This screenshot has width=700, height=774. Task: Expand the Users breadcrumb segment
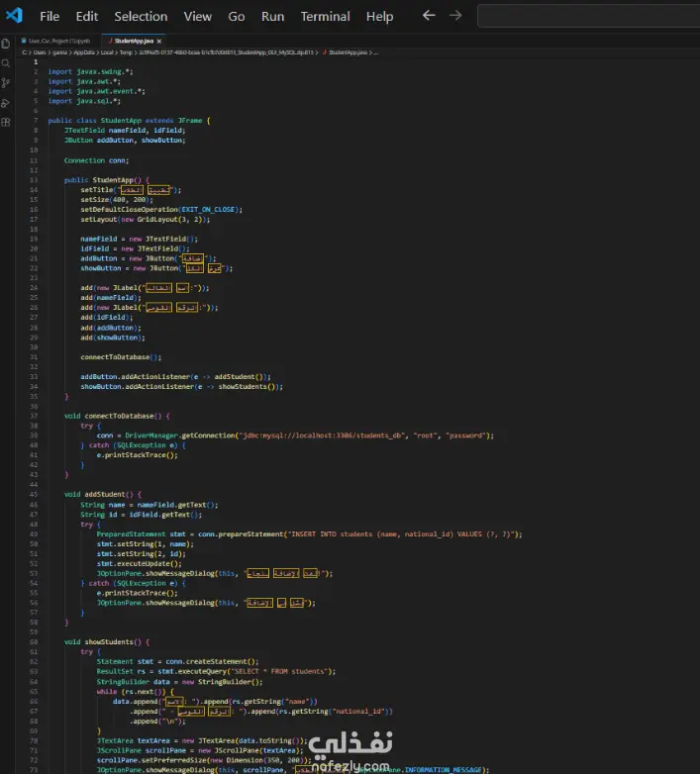tap(40, 52)
